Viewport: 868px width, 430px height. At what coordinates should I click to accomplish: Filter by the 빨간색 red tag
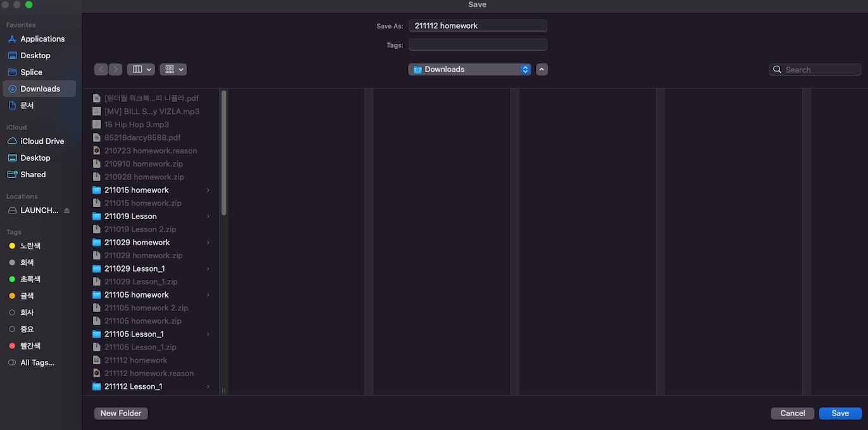click(30, 346)
